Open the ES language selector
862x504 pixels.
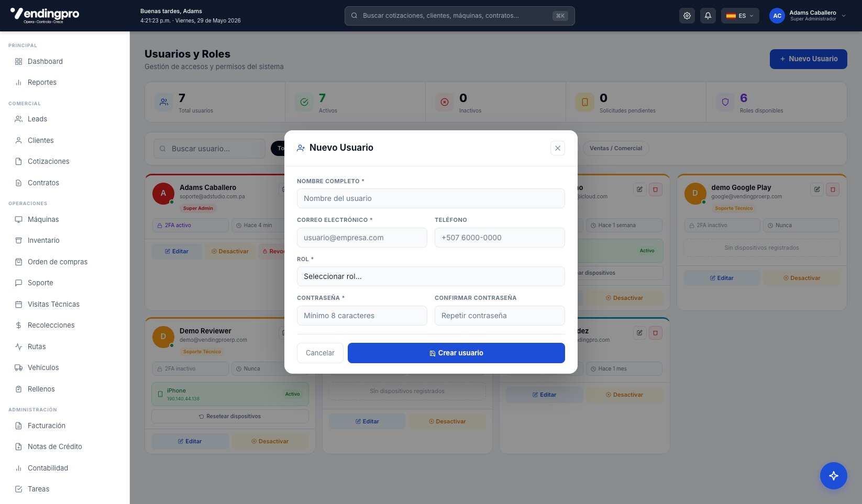[x=740, y=16]
